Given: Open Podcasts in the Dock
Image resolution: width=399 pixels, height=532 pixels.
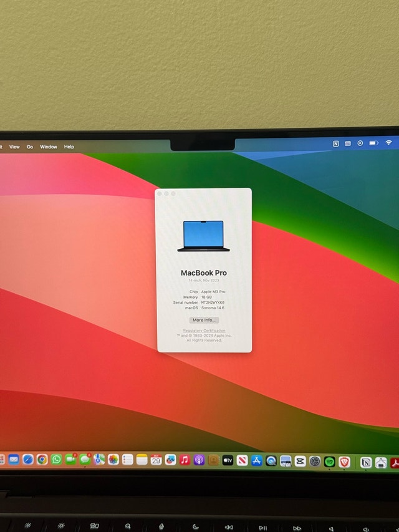Looking at the screenshot, I should pos(199,460).
